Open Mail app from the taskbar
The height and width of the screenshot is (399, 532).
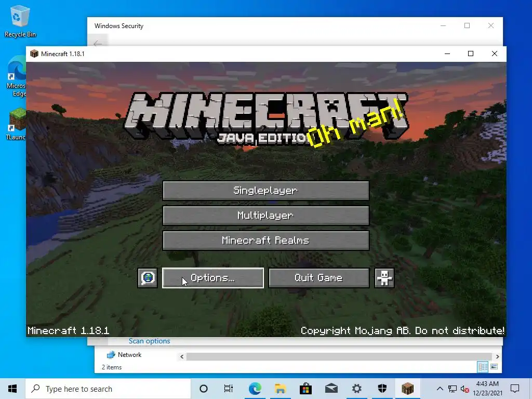(331, 389)
